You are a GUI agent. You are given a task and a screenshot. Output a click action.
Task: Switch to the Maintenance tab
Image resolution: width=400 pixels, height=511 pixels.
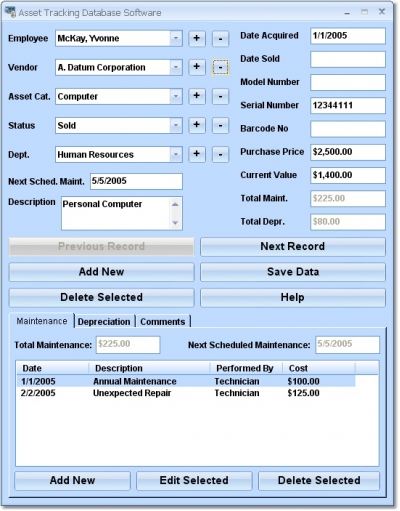click(x=42, y=321)
